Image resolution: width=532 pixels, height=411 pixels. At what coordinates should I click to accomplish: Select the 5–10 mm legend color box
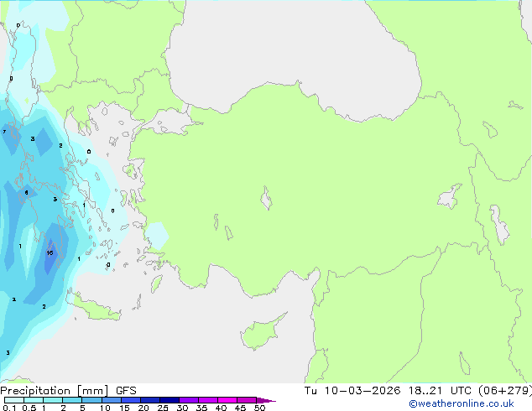(91, 400)
